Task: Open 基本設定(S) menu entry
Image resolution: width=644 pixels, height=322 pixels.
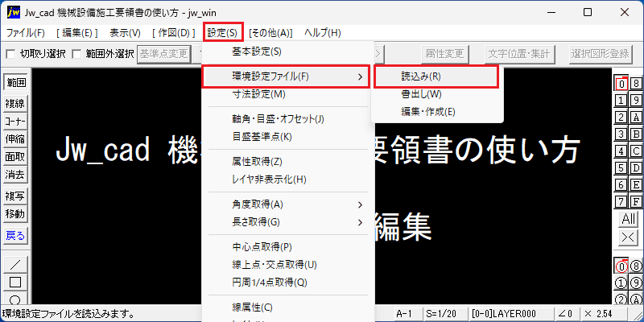Action: point(288,52)
